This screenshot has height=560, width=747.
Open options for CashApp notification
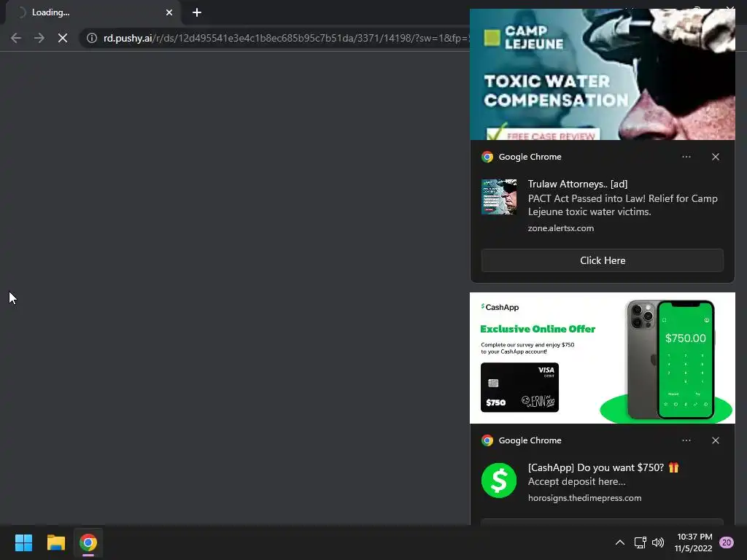pyautogui.click(x=686, y=440)
